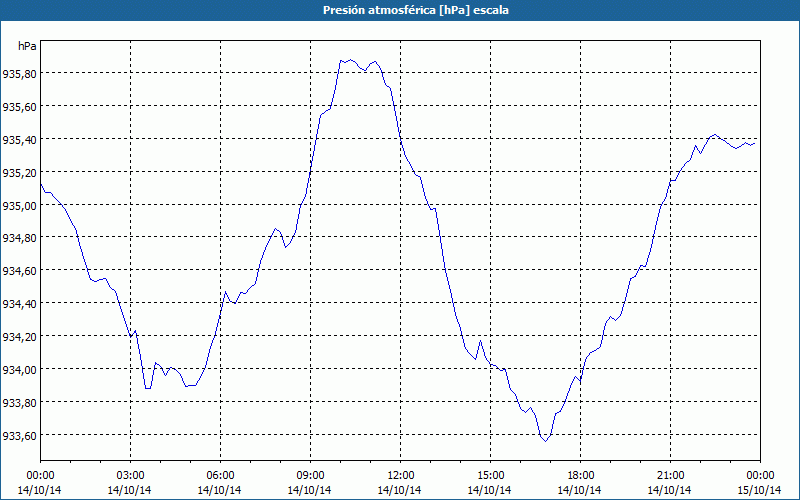Select the 'hPa' unit label on the axis
Screen dimensions: 800x500
point(27,46)
